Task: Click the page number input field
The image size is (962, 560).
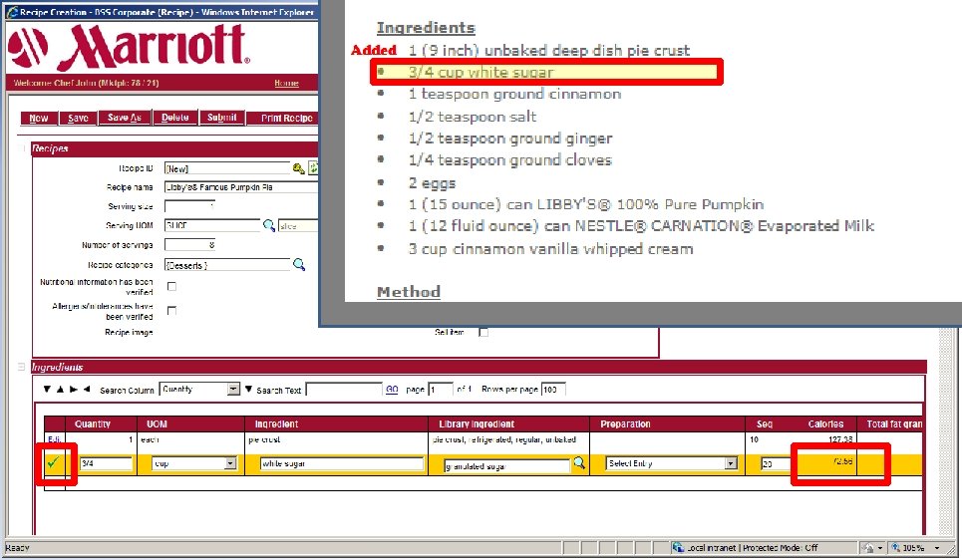Action: [x=441, y=390]
